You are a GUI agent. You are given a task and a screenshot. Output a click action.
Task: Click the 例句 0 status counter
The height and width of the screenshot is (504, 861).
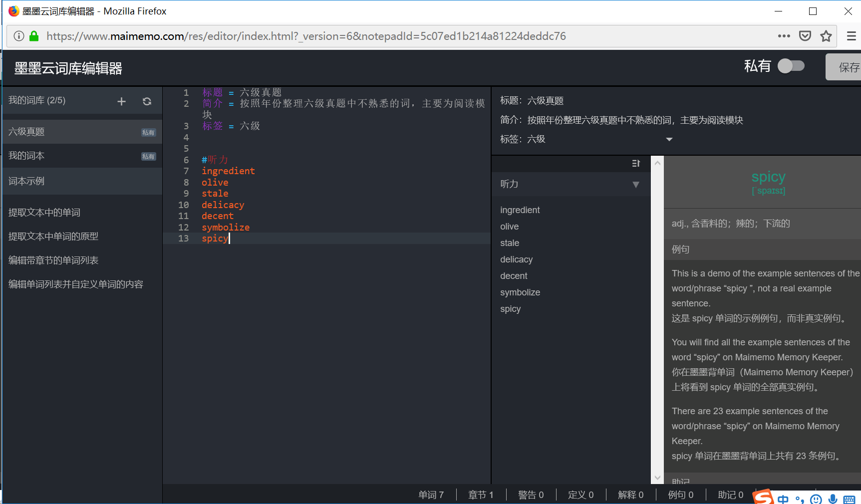680,495
